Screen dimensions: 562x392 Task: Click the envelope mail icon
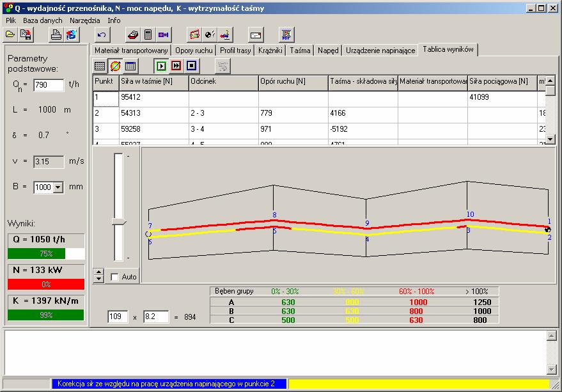click(256, 35)
